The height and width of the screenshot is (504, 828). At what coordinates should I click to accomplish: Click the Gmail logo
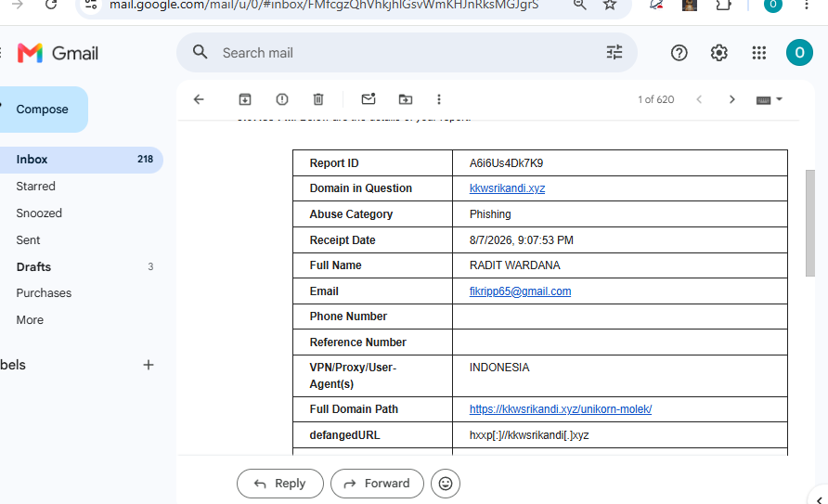tap(58, 53)
